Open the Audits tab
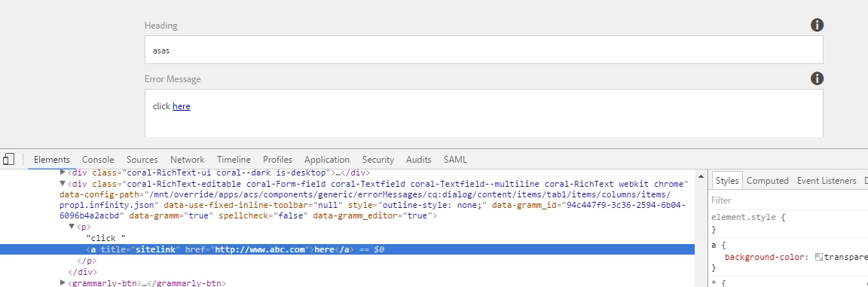This screenshot has width=868, height=287. click(x=418, y=159)
